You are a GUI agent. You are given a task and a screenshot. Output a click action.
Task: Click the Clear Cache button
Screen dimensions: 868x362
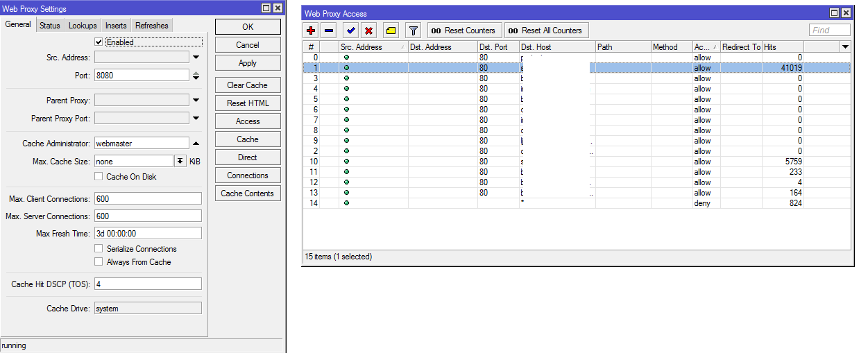click(248, 85)
